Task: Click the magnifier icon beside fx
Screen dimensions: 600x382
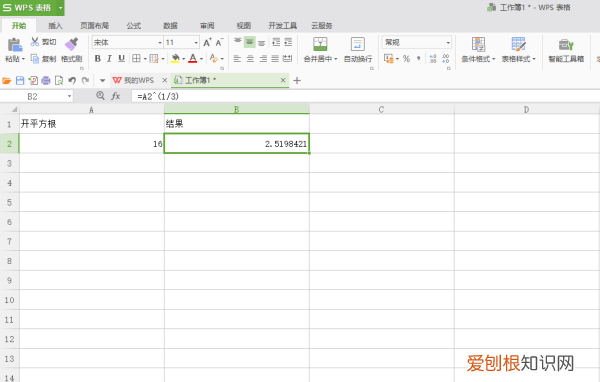Action: 100,95
